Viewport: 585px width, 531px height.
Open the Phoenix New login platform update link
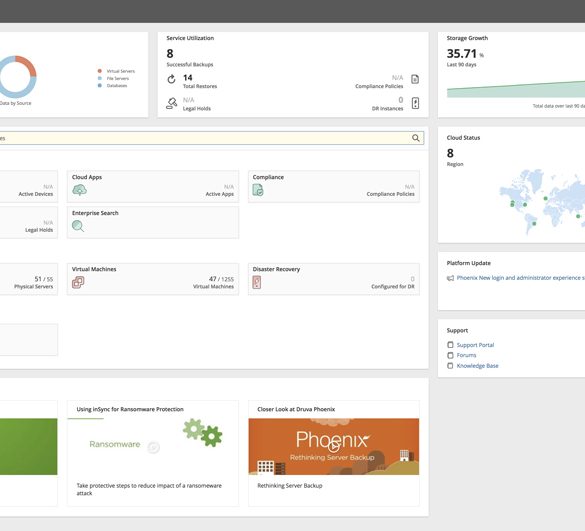coord(521,278)
